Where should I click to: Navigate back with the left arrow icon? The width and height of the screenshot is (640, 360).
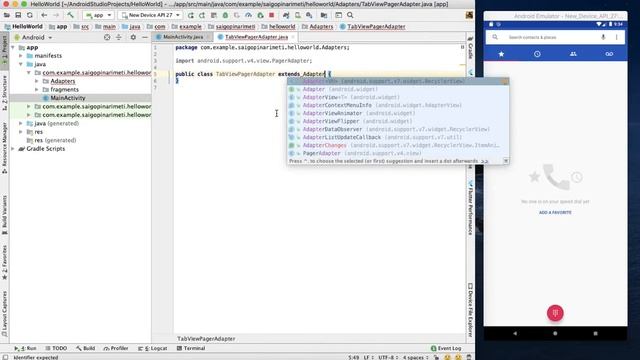click(44, 15)
